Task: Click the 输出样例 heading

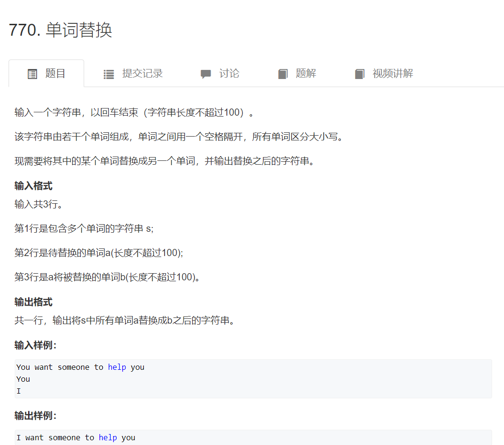Action: click(x=35, y=415)
